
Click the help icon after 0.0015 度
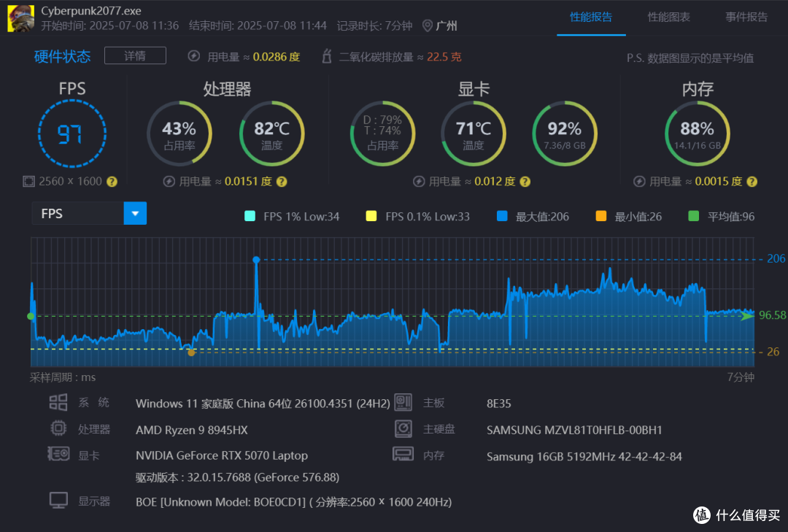[752, 182]
